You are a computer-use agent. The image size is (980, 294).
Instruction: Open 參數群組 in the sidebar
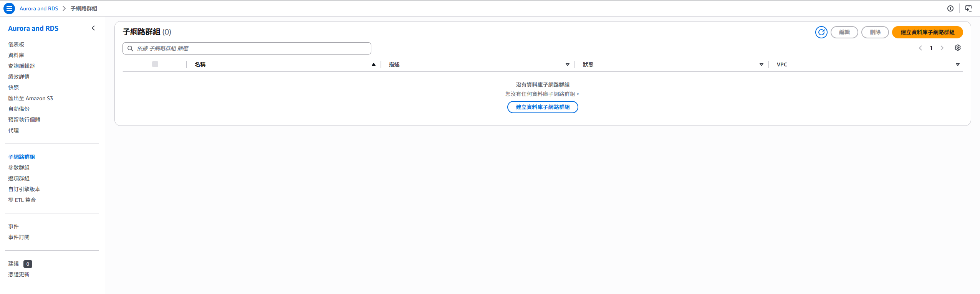19,168
